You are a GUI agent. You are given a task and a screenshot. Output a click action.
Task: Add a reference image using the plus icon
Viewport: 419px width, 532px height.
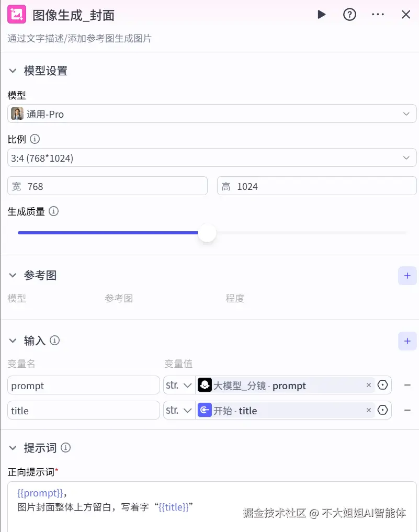pos(407,276)
